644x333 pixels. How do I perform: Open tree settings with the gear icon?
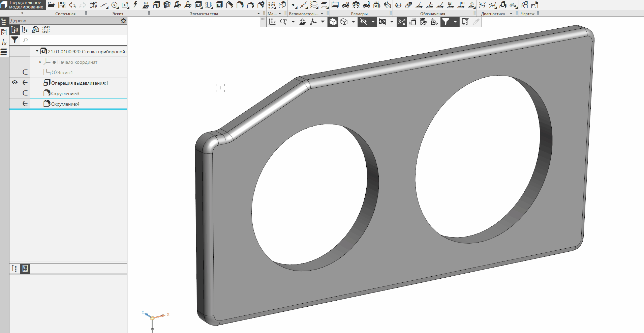tap(123, 21)
